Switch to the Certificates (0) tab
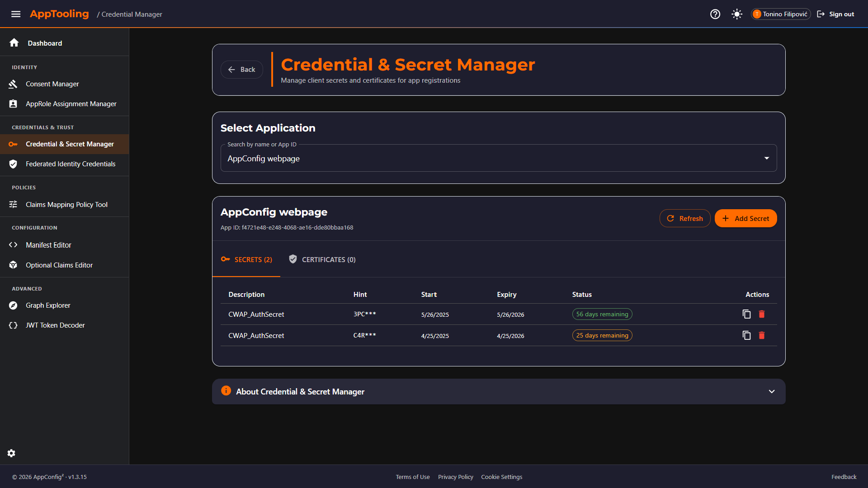This screenshot has height=488, width=868. point(322,259)
